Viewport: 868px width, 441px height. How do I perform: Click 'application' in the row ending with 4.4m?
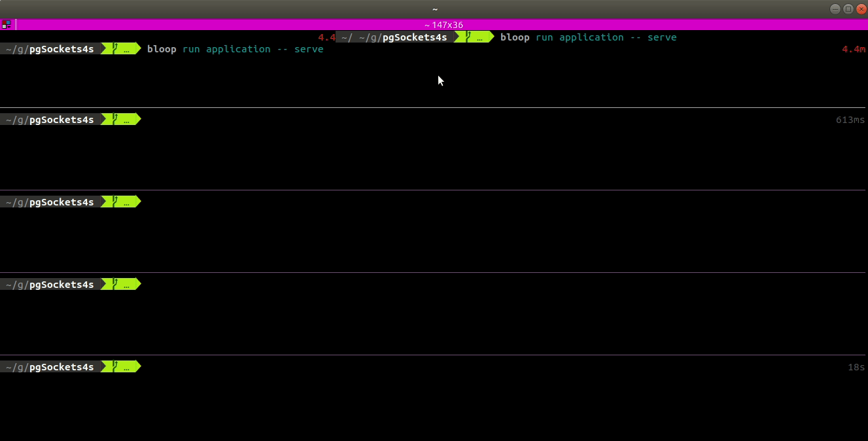(x=238, y=49)
